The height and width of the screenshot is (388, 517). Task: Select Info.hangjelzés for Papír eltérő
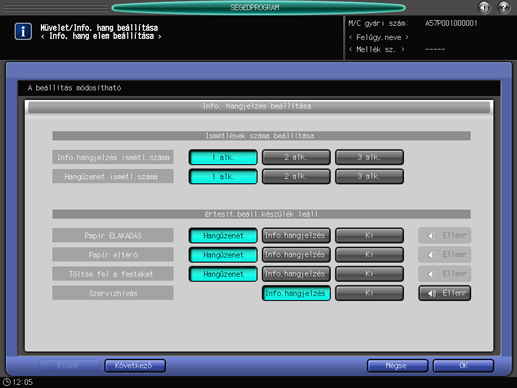click(x=296, y=255)
